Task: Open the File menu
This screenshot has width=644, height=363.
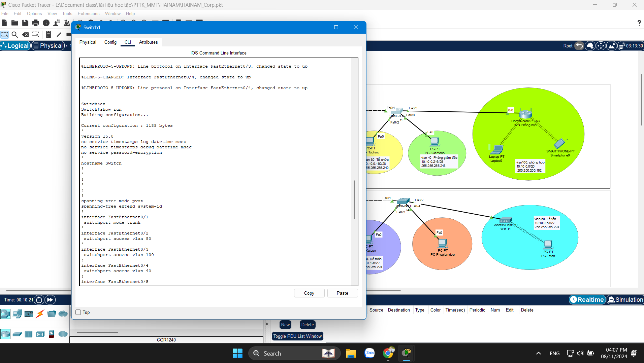Action: (5, 13)
